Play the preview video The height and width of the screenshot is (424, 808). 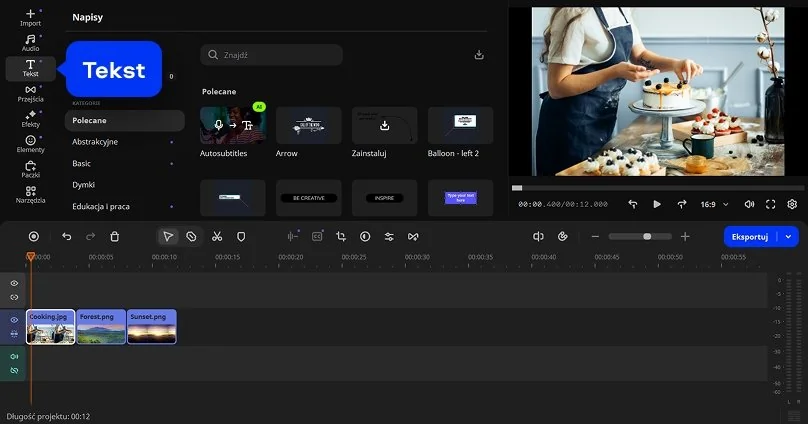click(x=657, y=204)
